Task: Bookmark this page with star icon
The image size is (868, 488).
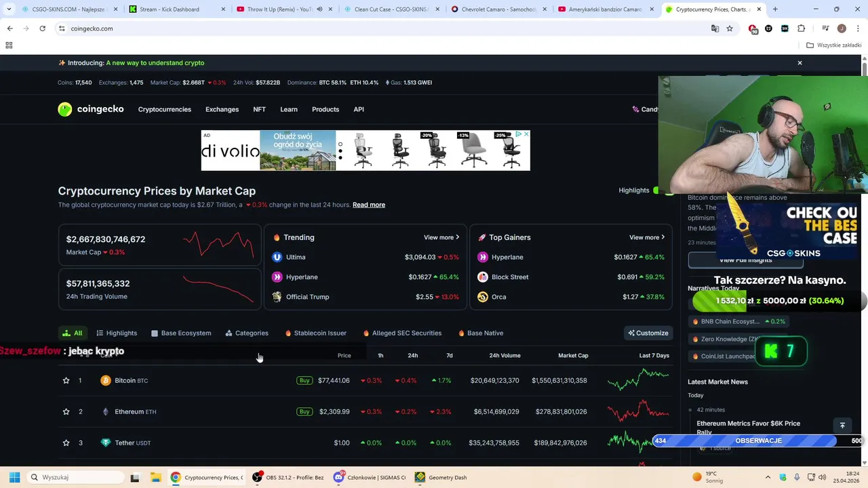Action: [x=730, y=28]
